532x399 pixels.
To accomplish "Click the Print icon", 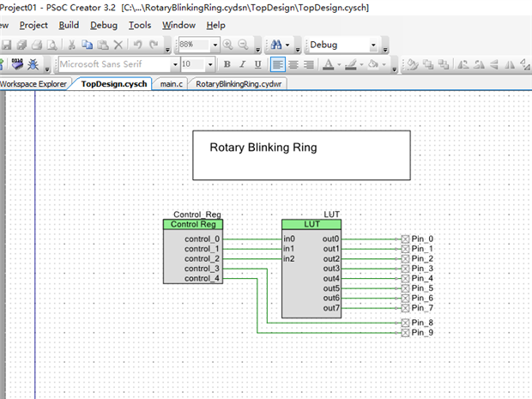I will (x=36, y=45).
